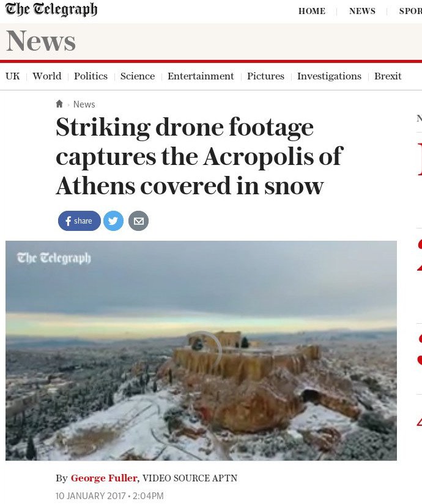Follow the News breadcrumb link
Viewport: 422px width, 504px height.
tap(84, 104)
